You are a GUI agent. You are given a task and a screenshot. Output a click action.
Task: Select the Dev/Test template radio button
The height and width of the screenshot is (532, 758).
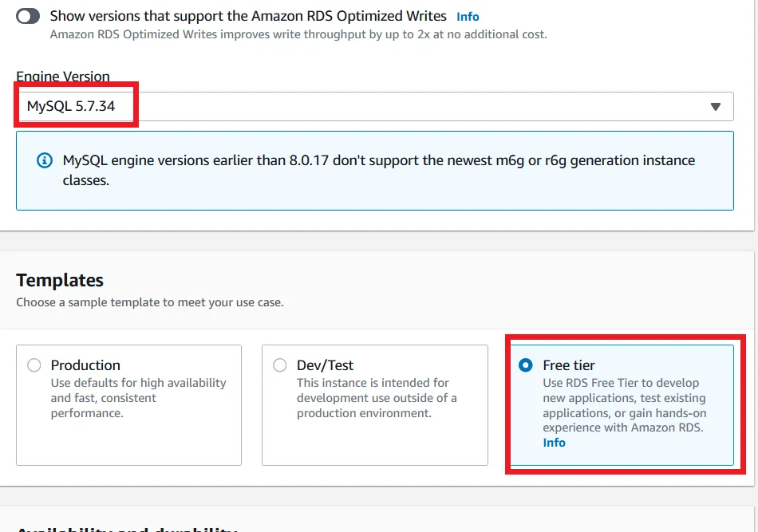279,365
